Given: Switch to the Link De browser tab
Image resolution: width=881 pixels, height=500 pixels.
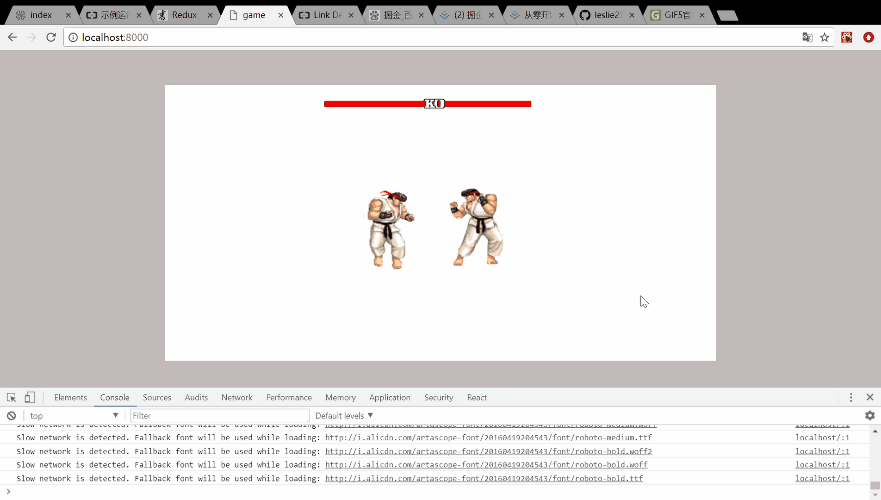Looking at the screenshot, I should [327, 15].
